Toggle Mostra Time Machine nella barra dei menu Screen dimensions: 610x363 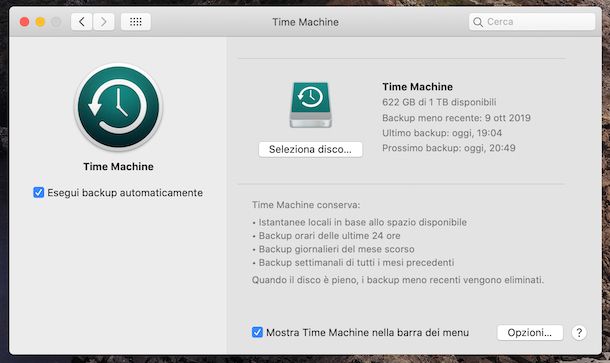(x=257, y=332)
